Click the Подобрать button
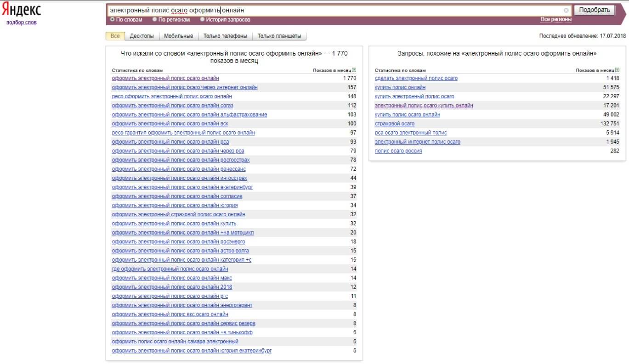The image size is (629, 364). (595, 10)
